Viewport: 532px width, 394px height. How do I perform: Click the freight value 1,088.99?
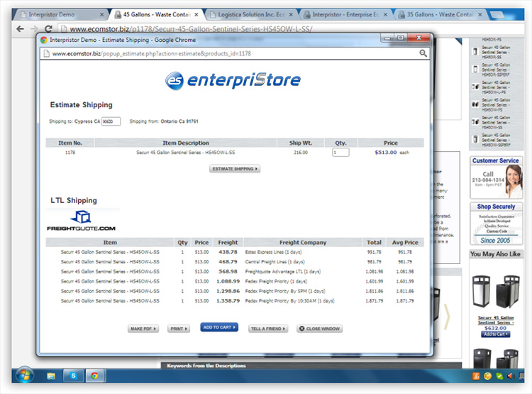pyautogui.click(x=228, y=282)
